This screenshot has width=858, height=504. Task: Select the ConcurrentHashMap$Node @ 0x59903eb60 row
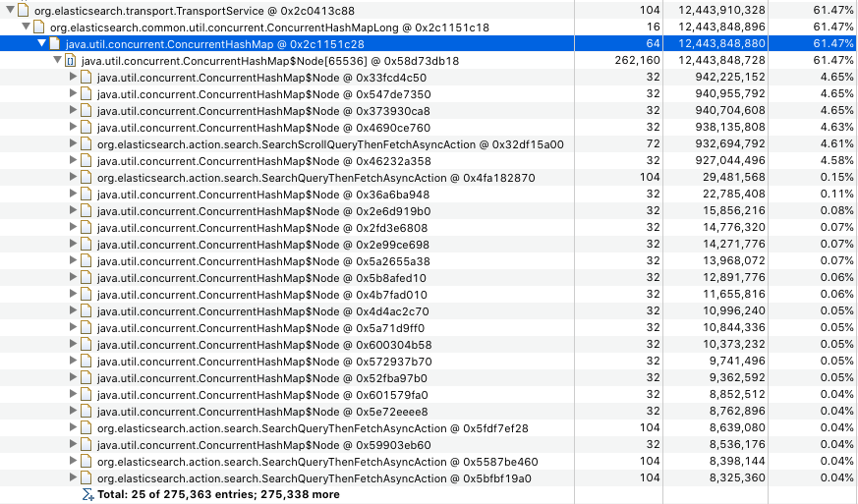429,444
